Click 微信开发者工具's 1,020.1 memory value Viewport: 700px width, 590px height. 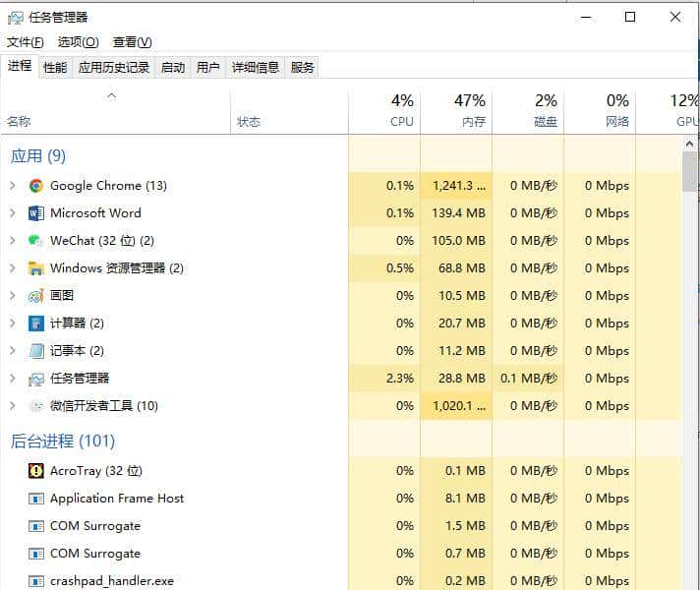pos(459,406)
